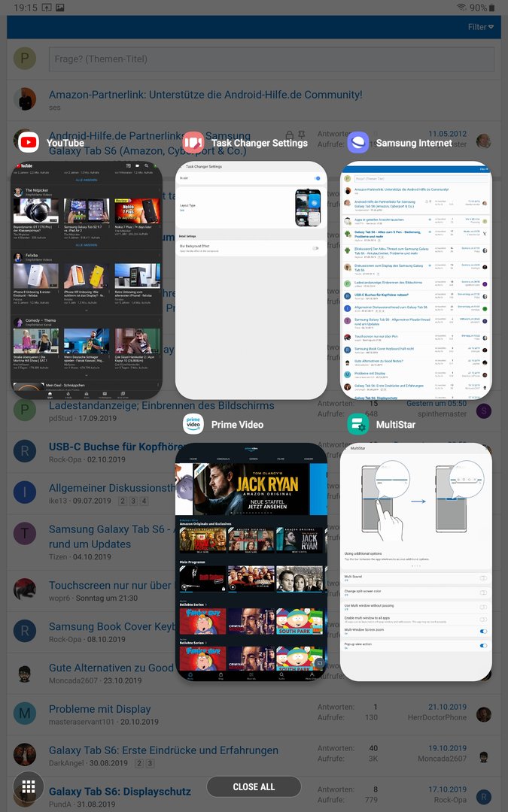Click the cast icon in YouTube card header

(x=127, y=165)
